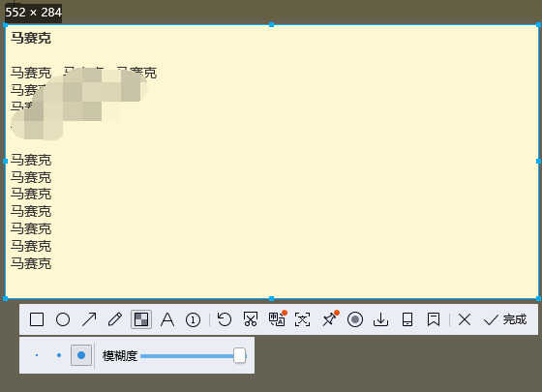This screenshot has height=392, width=542.
Task: Save the screenshot with download icon
Action: [x=381, y=319]
